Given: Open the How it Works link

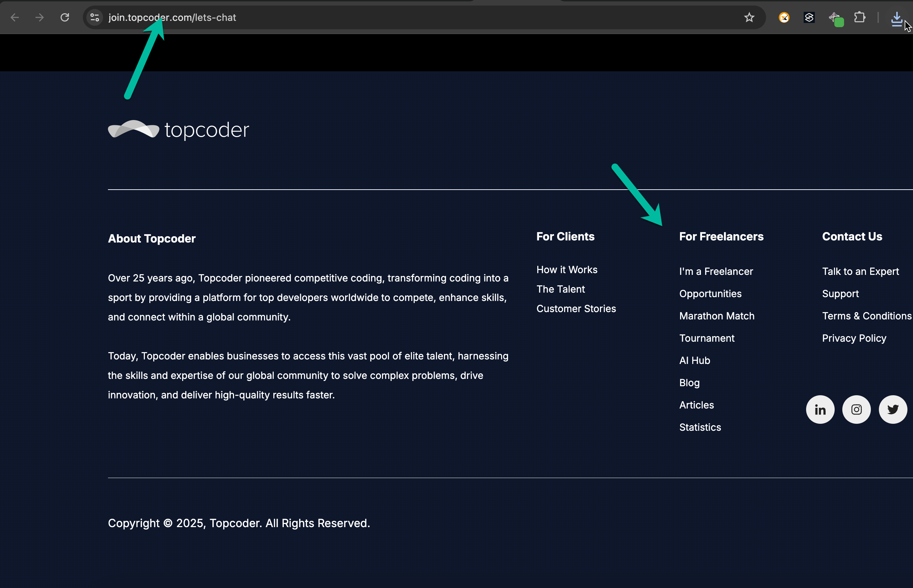Looking at the screenshot, I should pos(567,270).
